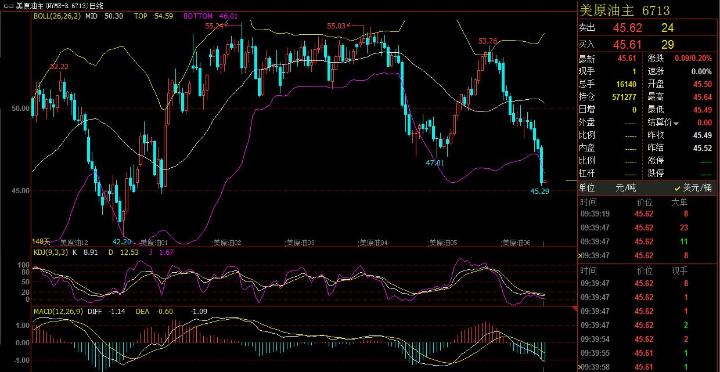The width and height of the screenshot is (720, 372).
Task: Click the 卖出 ask price 45.62
Action: (629, 28)
